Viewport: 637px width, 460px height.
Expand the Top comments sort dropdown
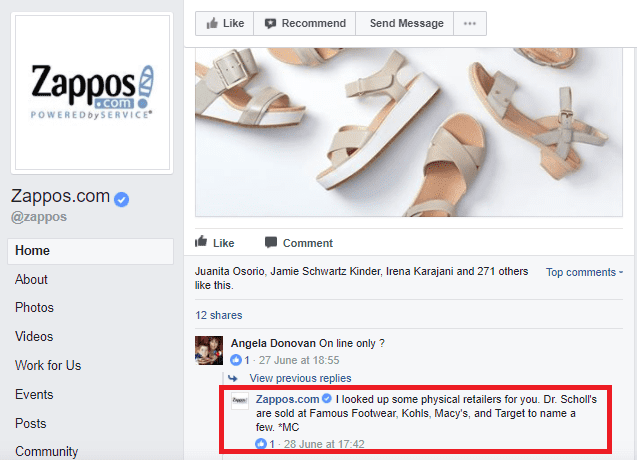584,272
